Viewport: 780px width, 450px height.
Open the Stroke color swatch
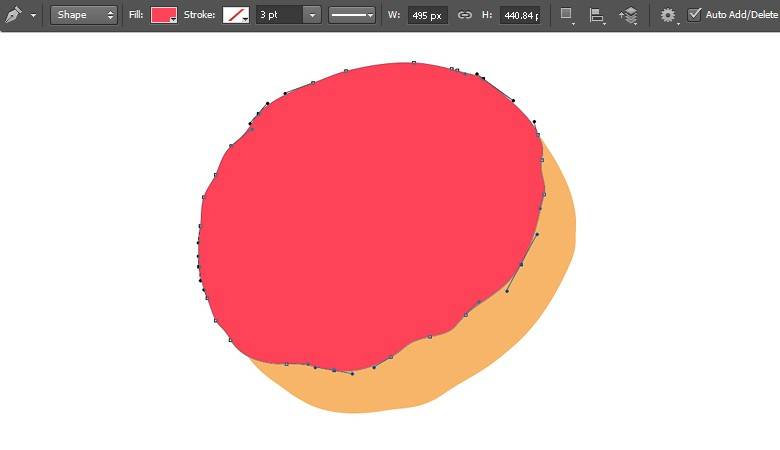tap(236, 15)
